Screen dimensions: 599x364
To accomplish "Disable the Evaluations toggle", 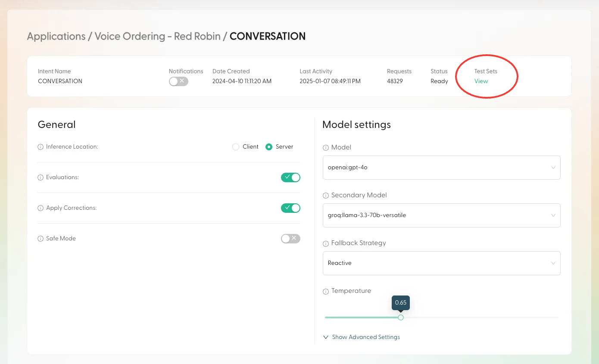I will [x=290, y=177].
